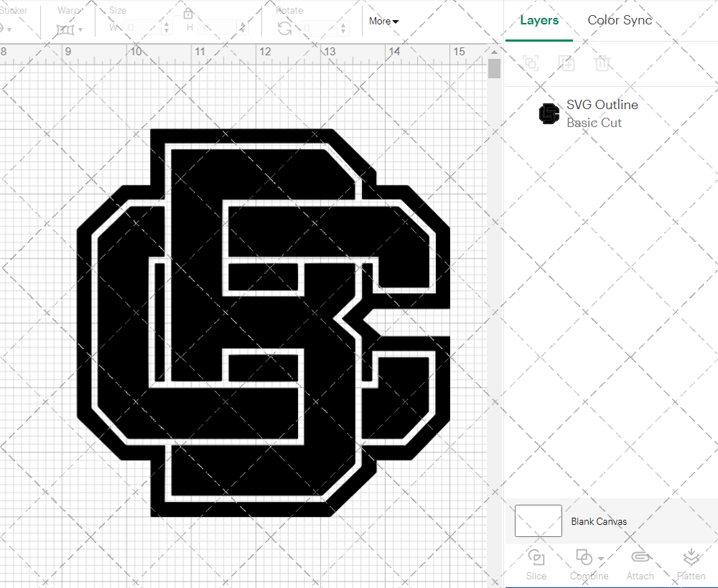Click the Blank Canvas color swatch
718x588 pixels.
tap(537, 521)
